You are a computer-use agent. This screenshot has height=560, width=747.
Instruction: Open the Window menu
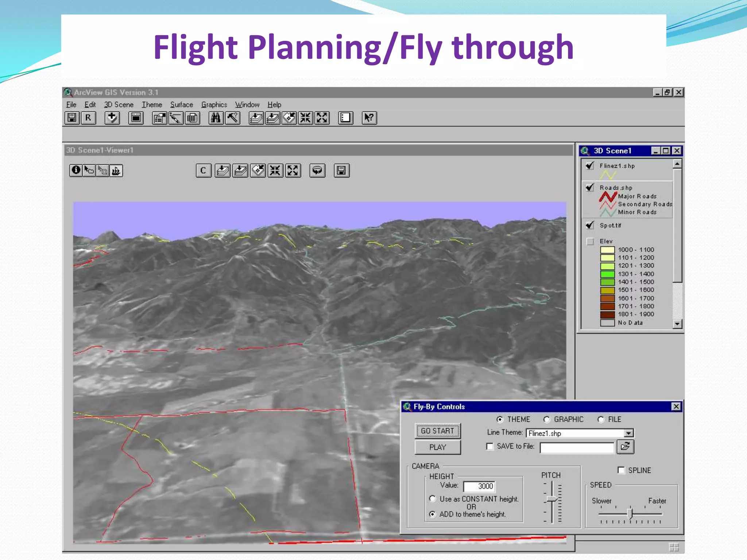247,105
